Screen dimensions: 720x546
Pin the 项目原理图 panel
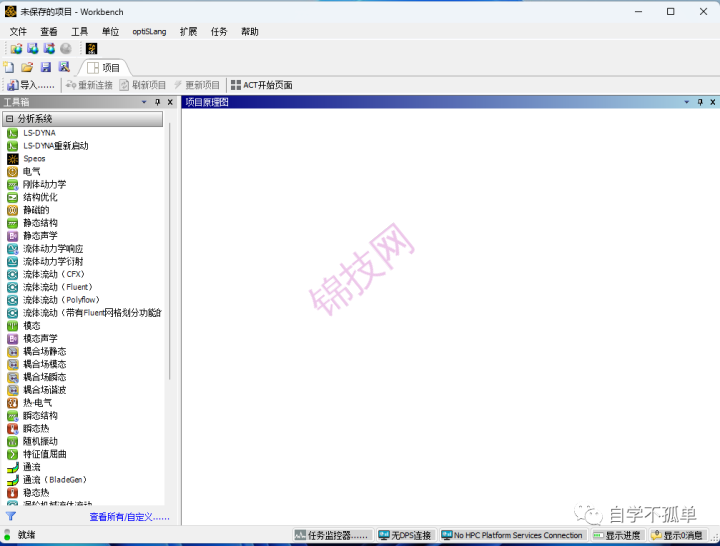click(700, 102)
